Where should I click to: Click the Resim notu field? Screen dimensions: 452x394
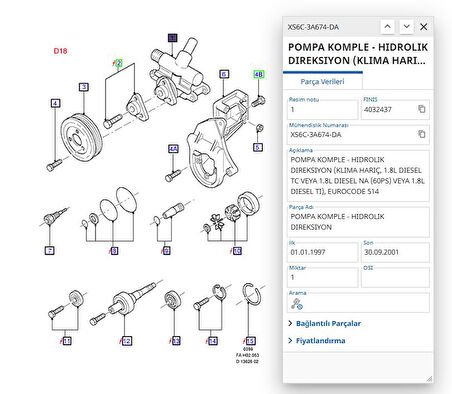(322, 109)
